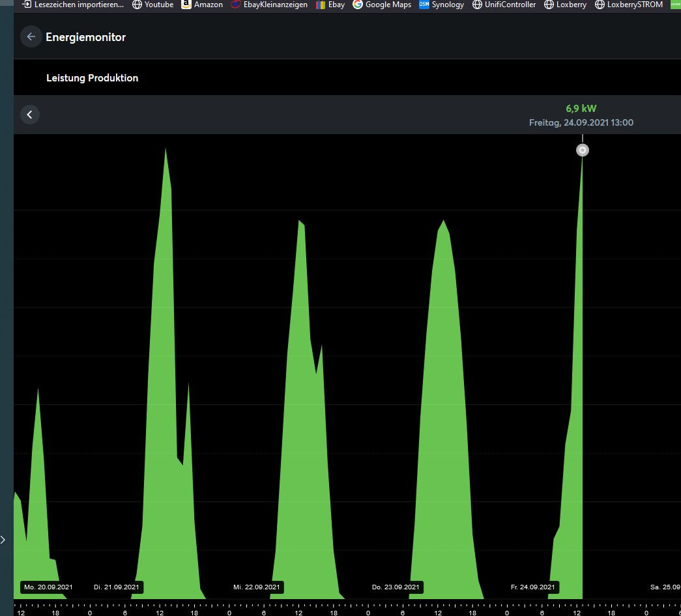Select the Do. 23.09.2021 date label
The width and height of the screenshot is (681, 616).
tap(396, 587)
